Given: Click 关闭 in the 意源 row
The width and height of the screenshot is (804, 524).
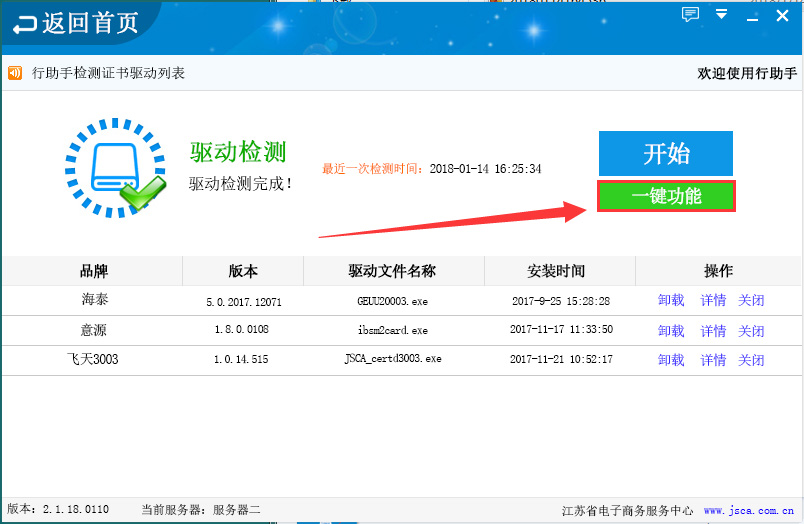Looking at the screenshot, I should point(751,331).
